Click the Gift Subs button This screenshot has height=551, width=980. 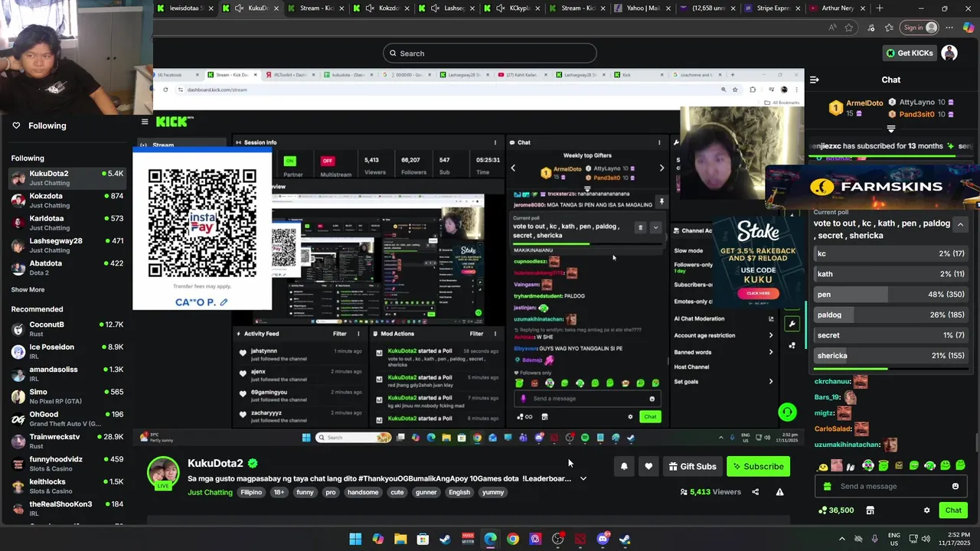692,466
